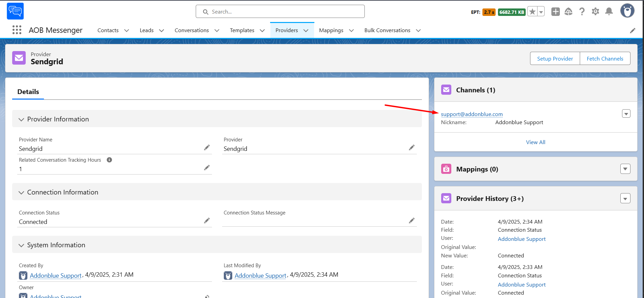
Task: Open the Provider History (3+) list title
Action: (490, 199)
